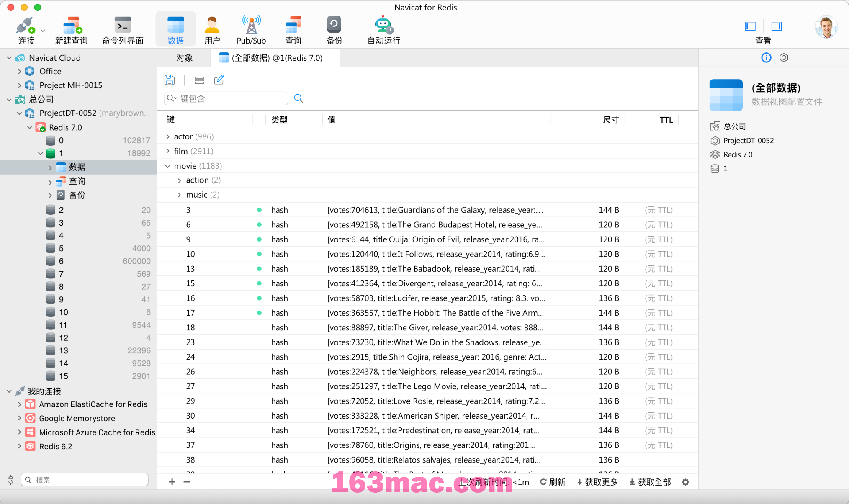Open 命令列界面 command line interface
Image resolution: width=849 pixels, height=504 pixels.
pyautogui.click(x=123, y=29)
